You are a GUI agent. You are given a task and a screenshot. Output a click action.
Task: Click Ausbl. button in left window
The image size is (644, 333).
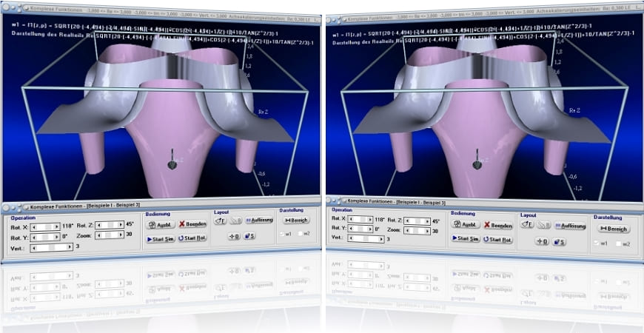click(x=160, y=224)
